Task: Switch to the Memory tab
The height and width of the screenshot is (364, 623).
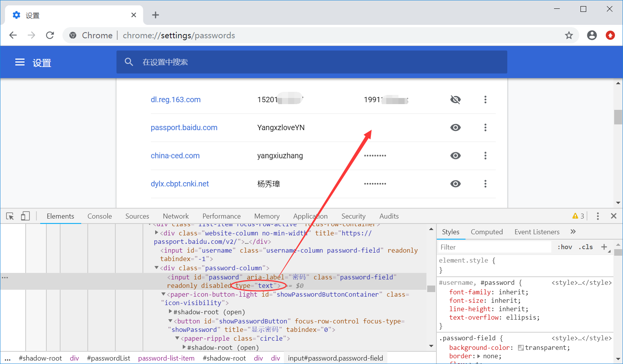Action: tap(267, 216)
